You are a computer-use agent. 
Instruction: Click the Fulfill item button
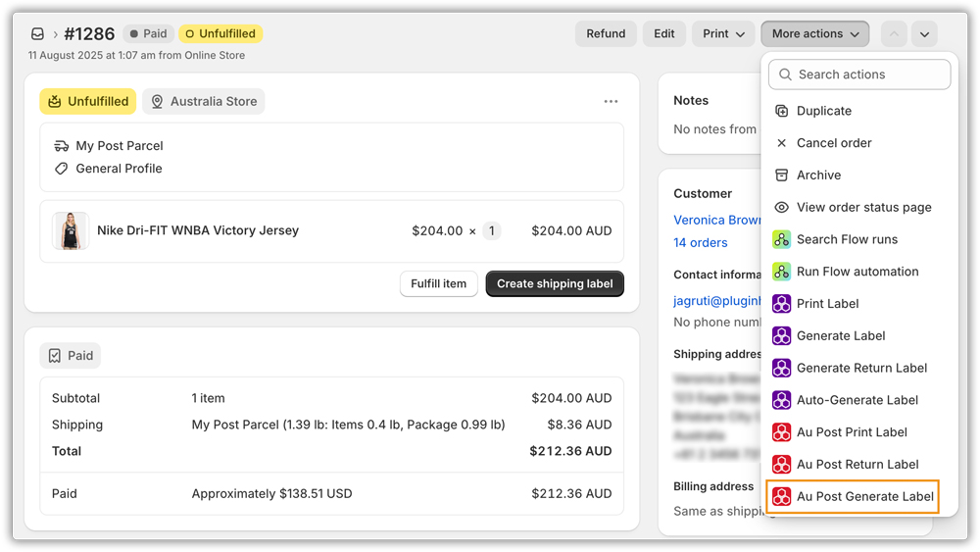tap(438, 284)
